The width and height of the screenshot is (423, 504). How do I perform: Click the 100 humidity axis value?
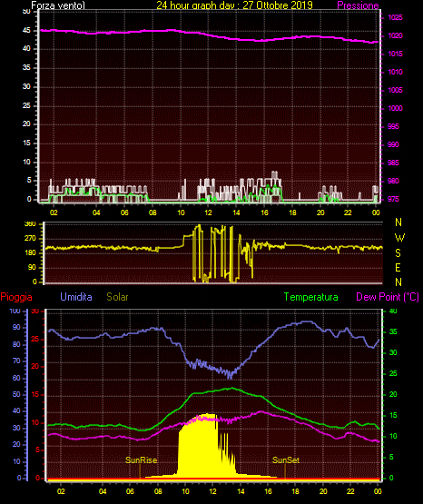click(x=15, y=311)
